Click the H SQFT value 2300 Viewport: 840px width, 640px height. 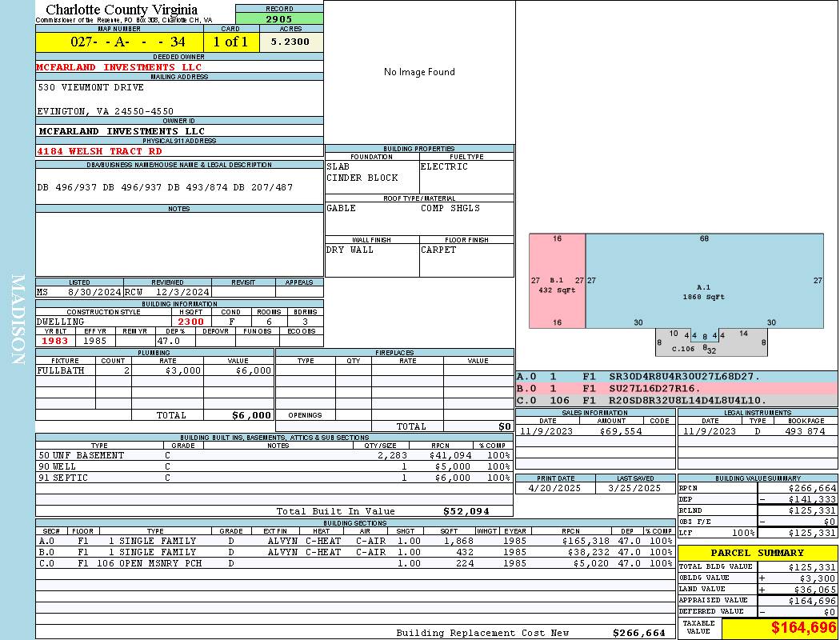click(190, 322)
